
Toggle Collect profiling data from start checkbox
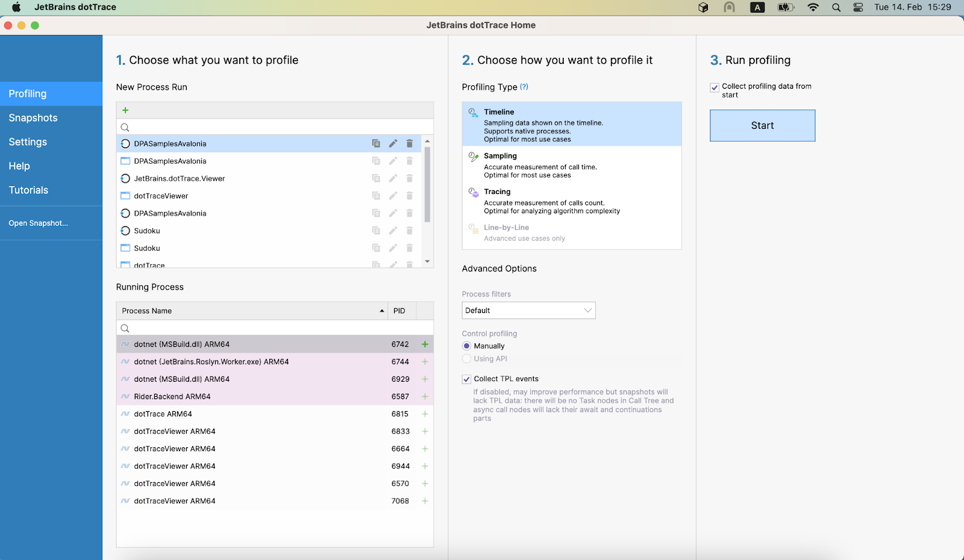(x=715, y=87)
